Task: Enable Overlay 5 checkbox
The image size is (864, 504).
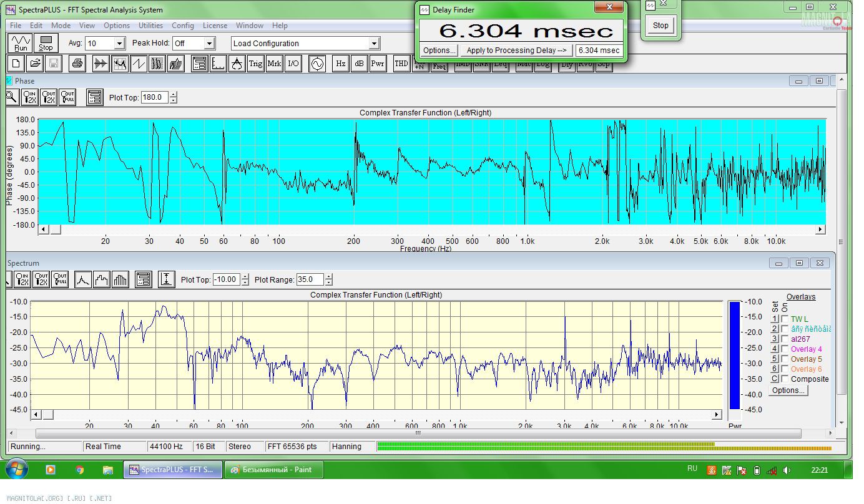Action: [785, 359]
